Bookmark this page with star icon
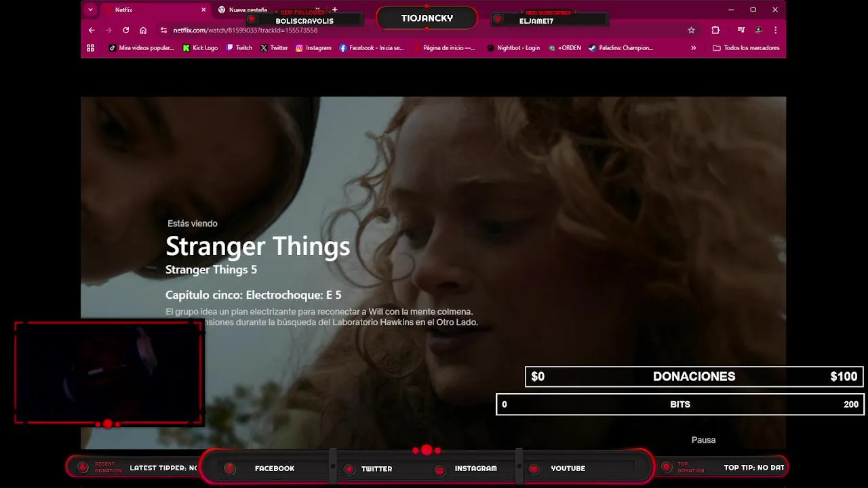 tap(691, 30)
